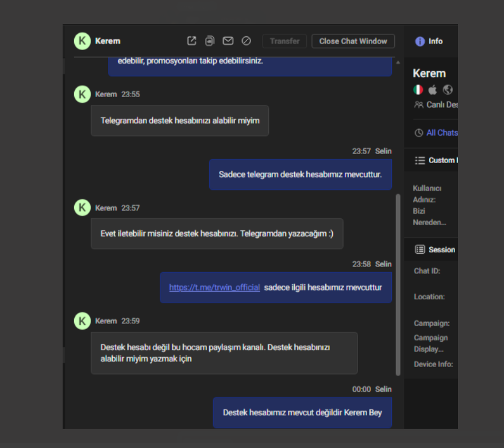Click the 'Chat ID:' label
Screen dimensions: 504x448
click(427, 271)
